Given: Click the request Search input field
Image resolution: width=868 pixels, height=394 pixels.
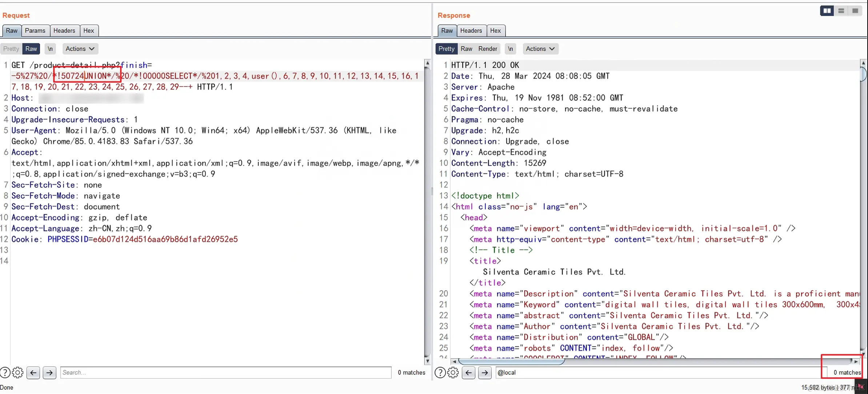Looking at the screenshot, I should pyautogui.click(x=225, y=373).
